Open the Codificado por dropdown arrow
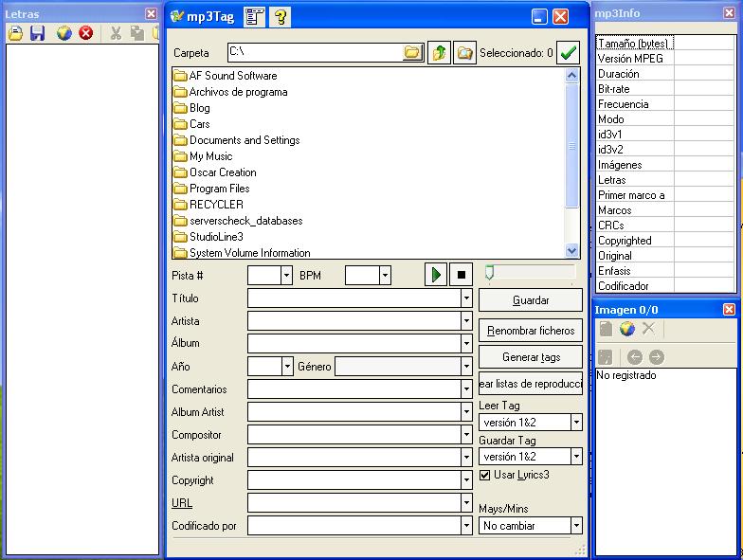The image size is (743, 560). tap(466, 525)
